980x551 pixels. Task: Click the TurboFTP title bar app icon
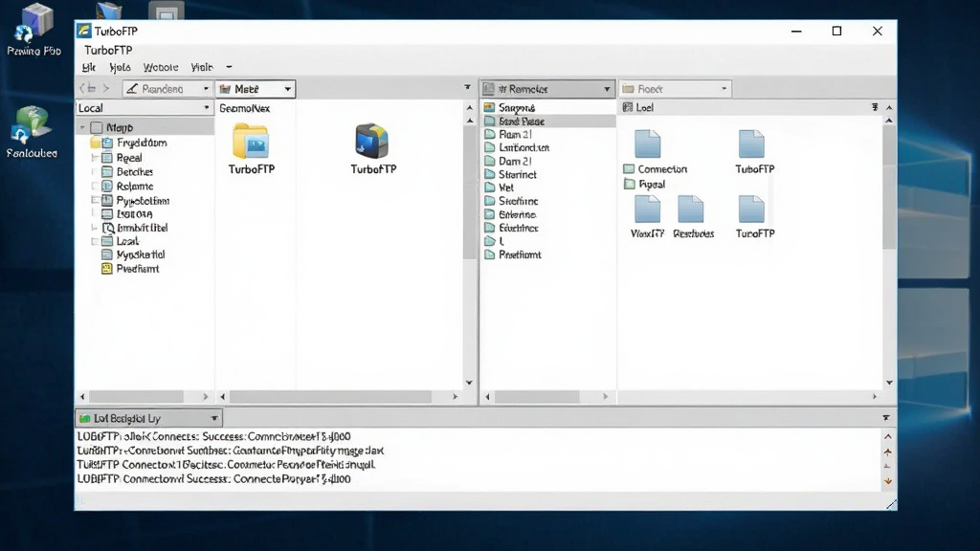coord(84,31)
